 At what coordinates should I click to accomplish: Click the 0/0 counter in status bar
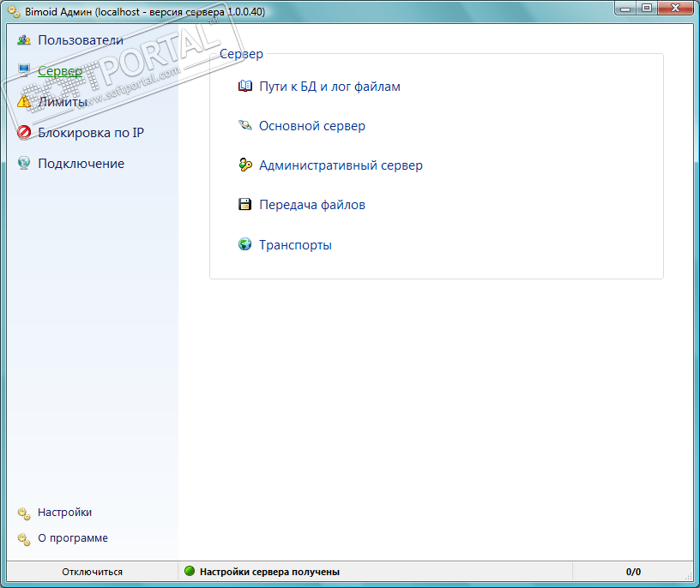(x=633, y=572)
